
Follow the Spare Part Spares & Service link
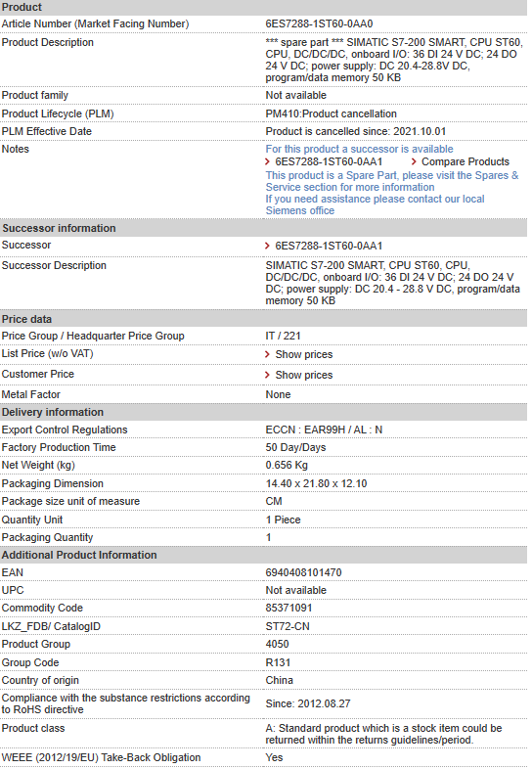pos(392,181)
